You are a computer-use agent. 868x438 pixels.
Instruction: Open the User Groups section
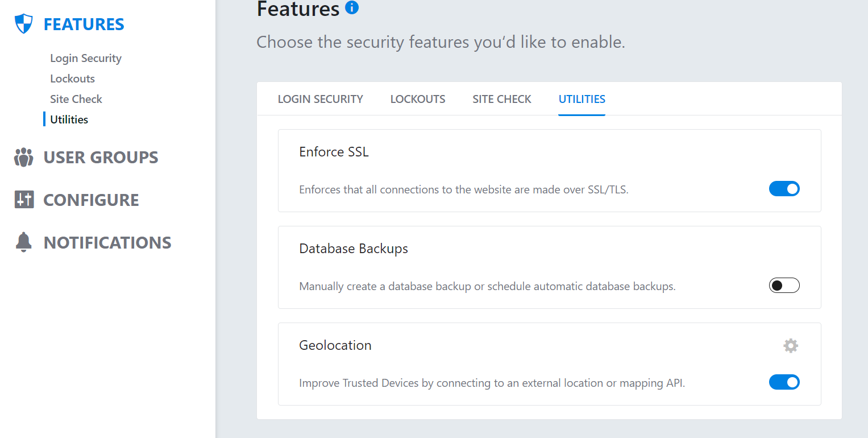101,157
